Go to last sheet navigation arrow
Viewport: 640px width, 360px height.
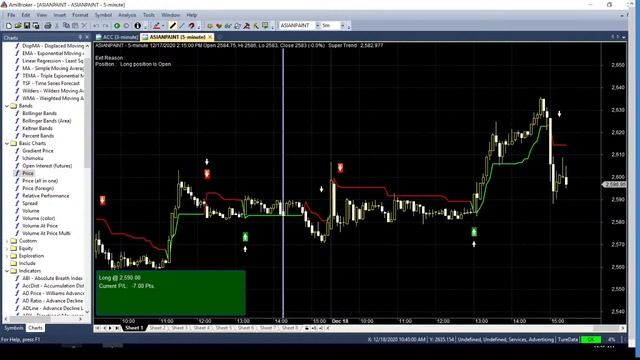click(118, 328)
